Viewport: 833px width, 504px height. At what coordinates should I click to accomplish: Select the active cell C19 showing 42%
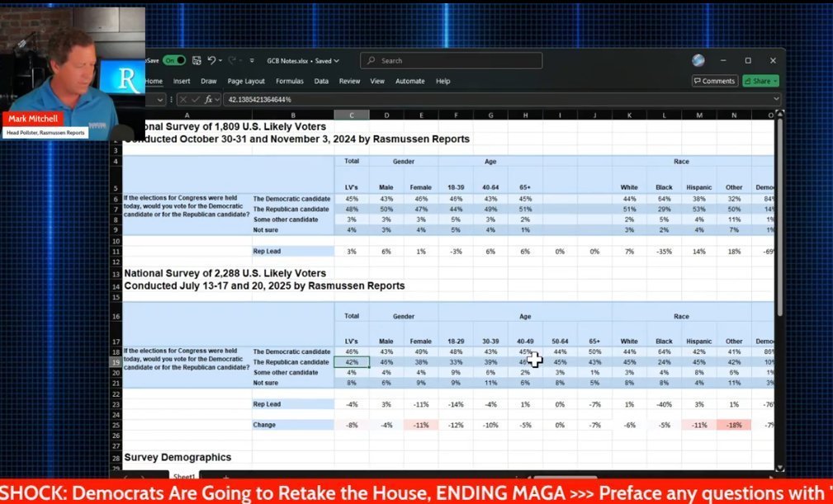tap(351, 362)
